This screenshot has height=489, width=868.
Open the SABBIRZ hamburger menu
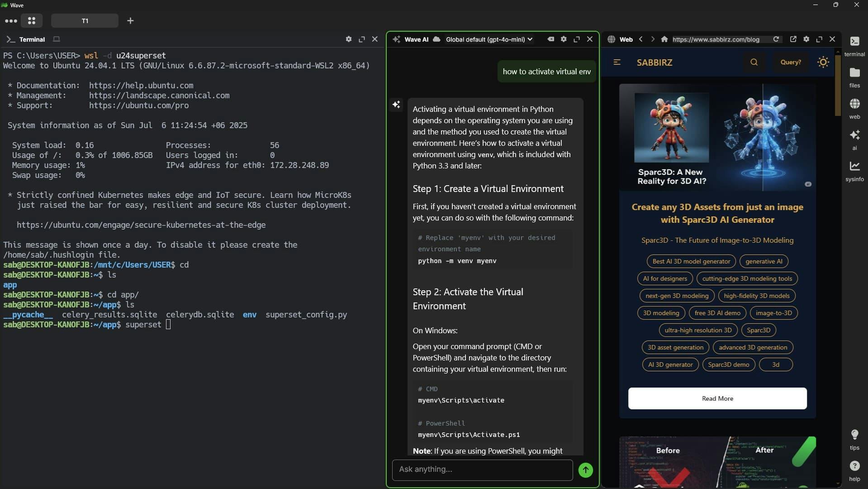617,62
